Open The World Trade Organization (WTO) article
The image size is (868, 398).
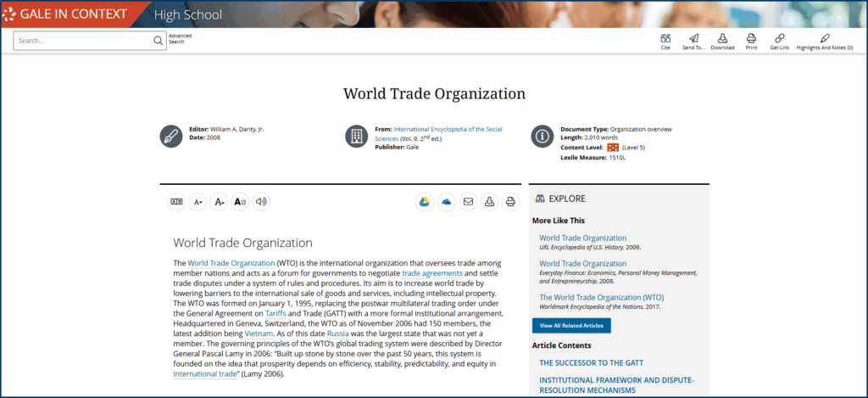602,297
